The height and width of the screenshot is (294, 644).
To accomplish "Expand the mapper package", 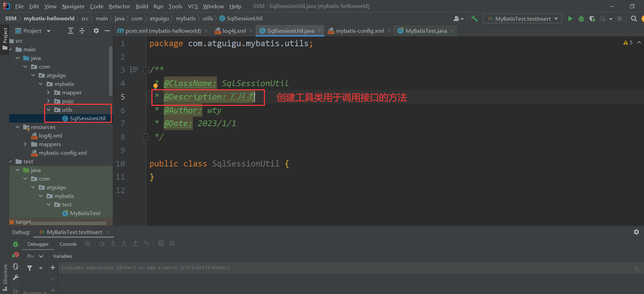I will 49,92.
